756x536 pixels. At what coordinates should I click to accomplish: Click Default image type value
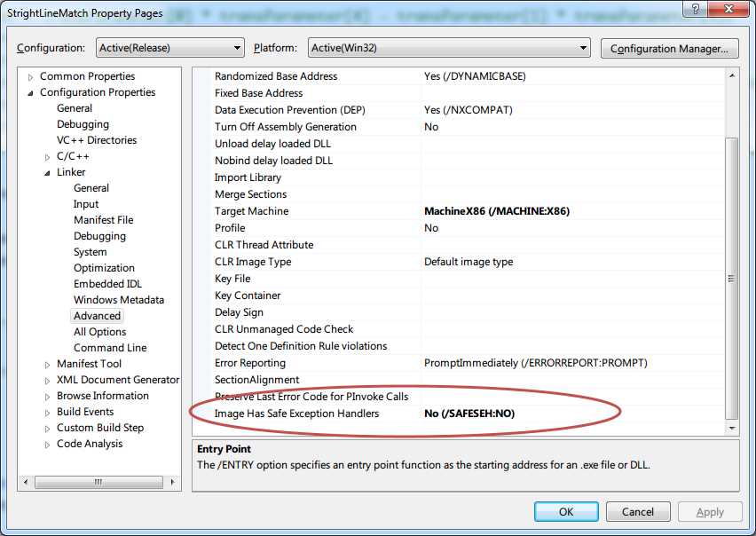469,262
